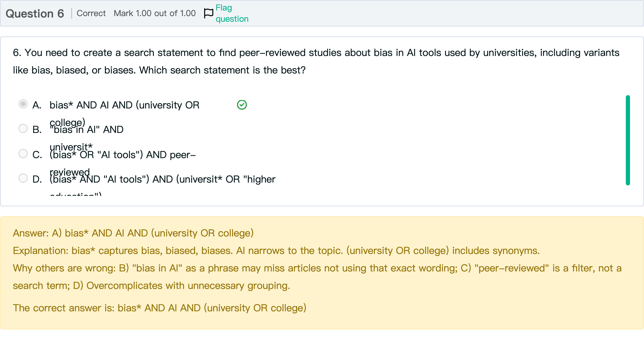Click option B text "bias in AI" AND

coord(87,130)
